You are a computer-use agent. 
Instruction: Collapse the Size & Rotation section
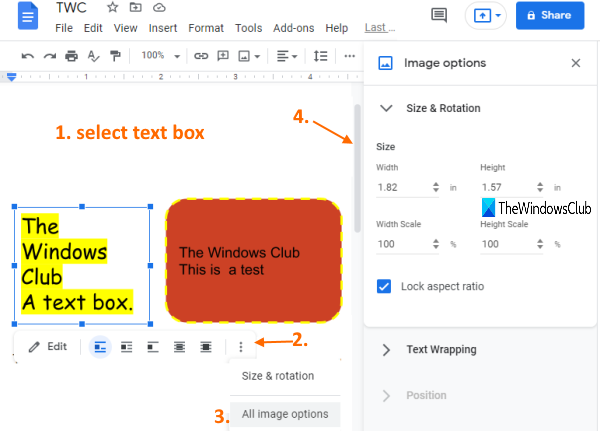click(386, 108)
